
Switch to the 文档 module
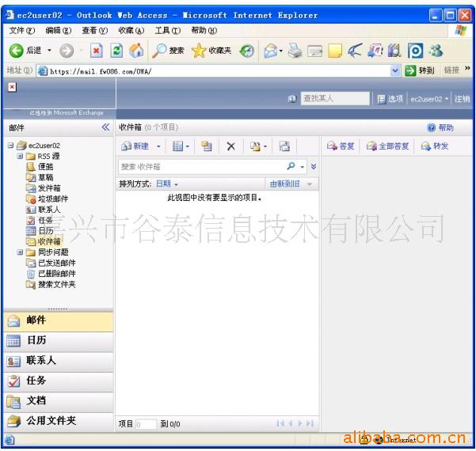tap(59, 400)
